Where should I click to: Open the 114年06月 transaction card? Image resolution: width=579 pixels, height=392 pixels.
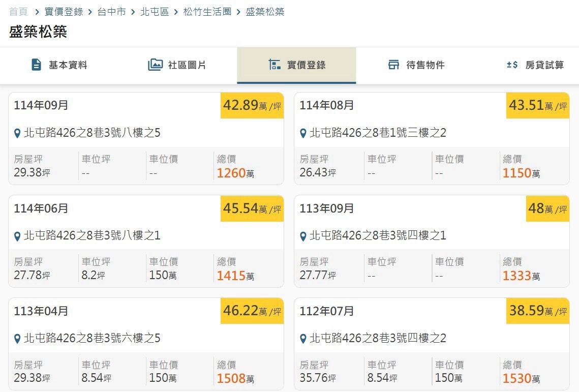(x=146, y=241)
